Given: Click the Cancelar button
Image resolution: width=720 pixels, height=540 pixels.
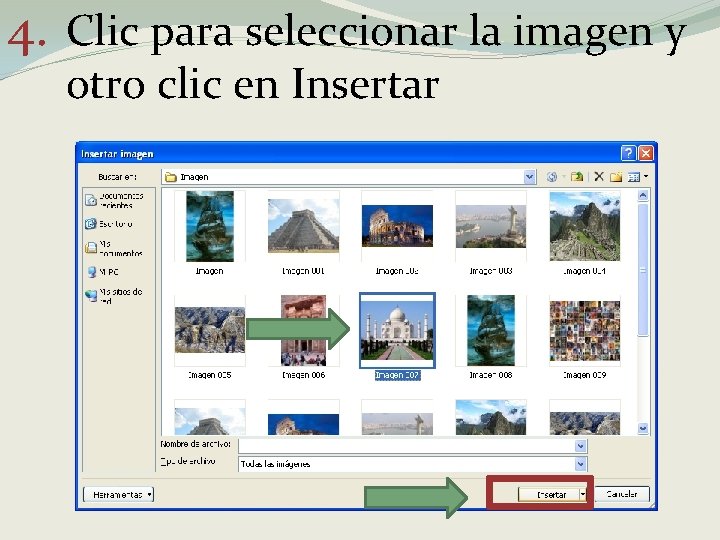Looking at the screenshot, I should [x=622, y=494].
